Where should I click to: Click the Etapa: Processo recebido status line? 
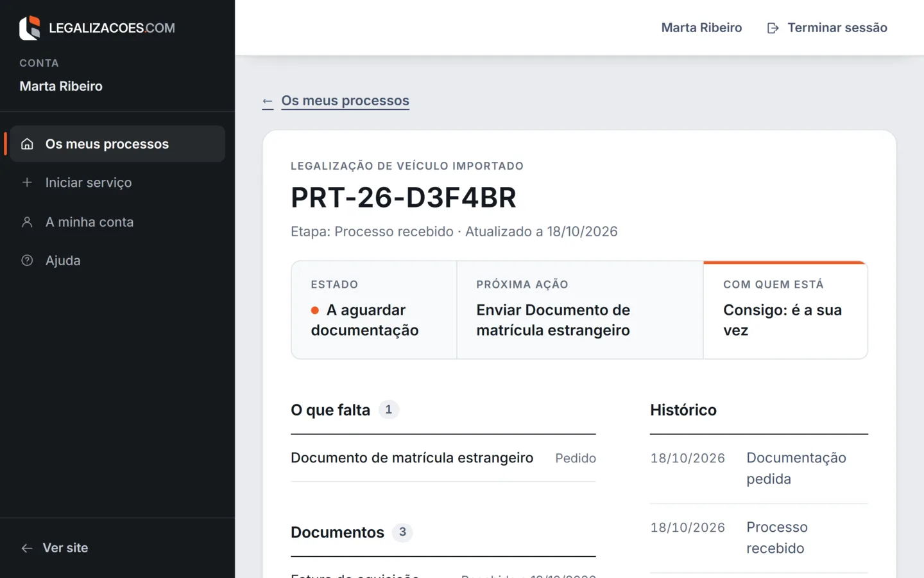point(454,232)
